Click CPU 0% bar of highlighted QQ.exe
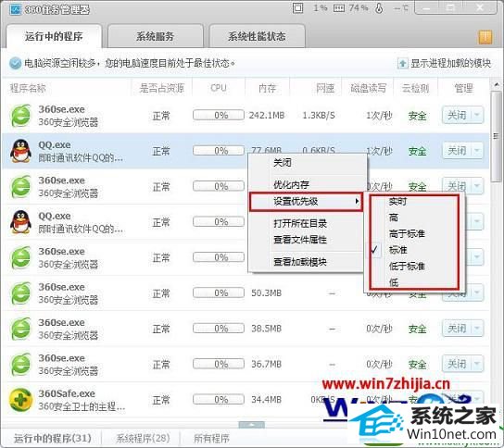This screenshot has height=448, width=504. tap(219, 151)
